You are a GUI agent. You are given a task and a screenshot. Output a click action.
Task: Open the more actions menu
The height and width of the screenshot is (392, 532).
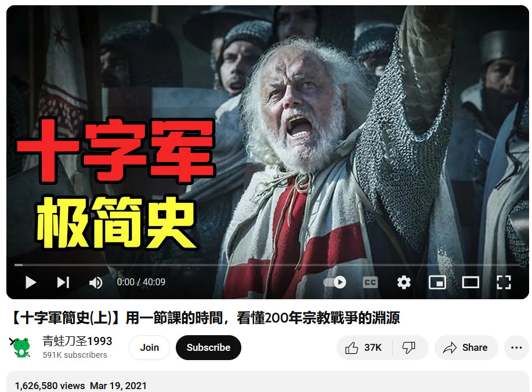pos(516,347)
